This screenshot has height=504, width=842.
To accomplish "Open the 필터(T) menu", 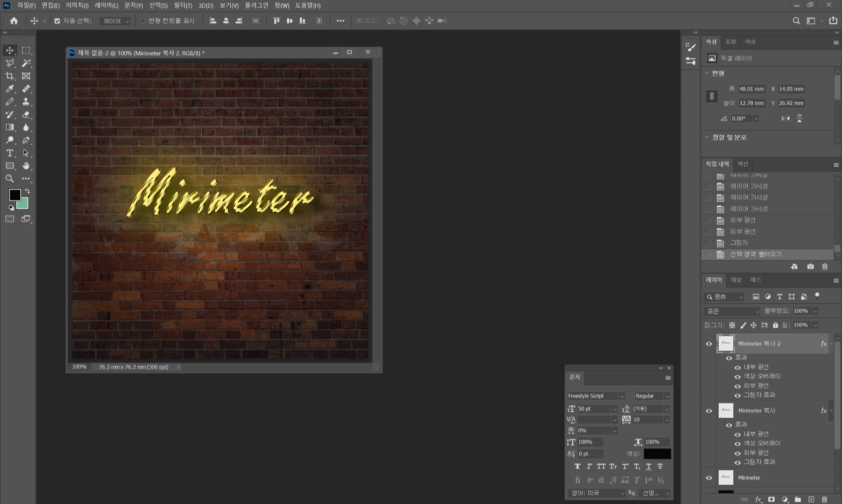I will 183,5.
